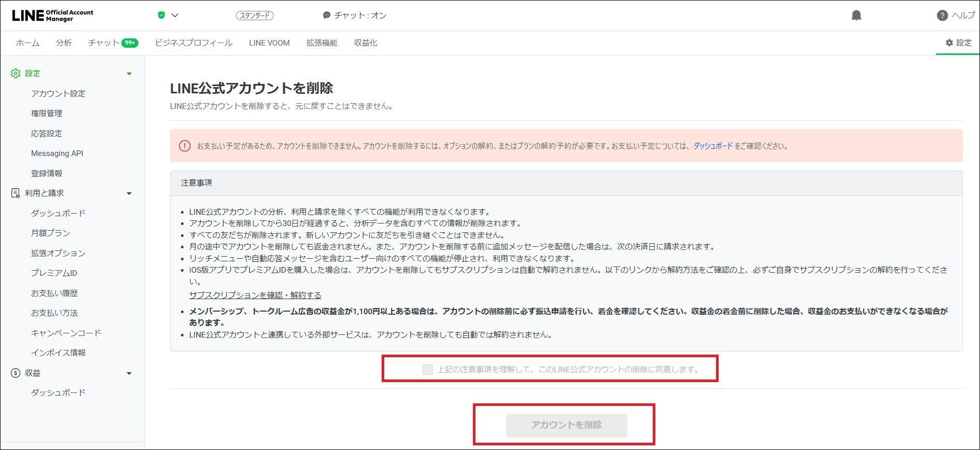Viewport: 980px width, 450px height.
Task: Open お支払い方法 in the sidebar
Action: (x=54, y=313)
